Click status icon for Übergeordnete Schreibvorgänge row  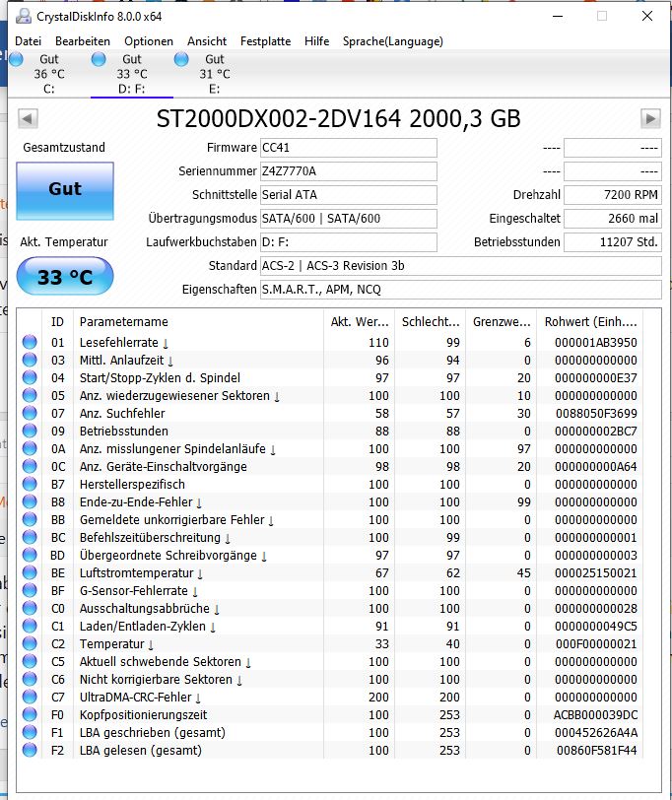(30, 555)
